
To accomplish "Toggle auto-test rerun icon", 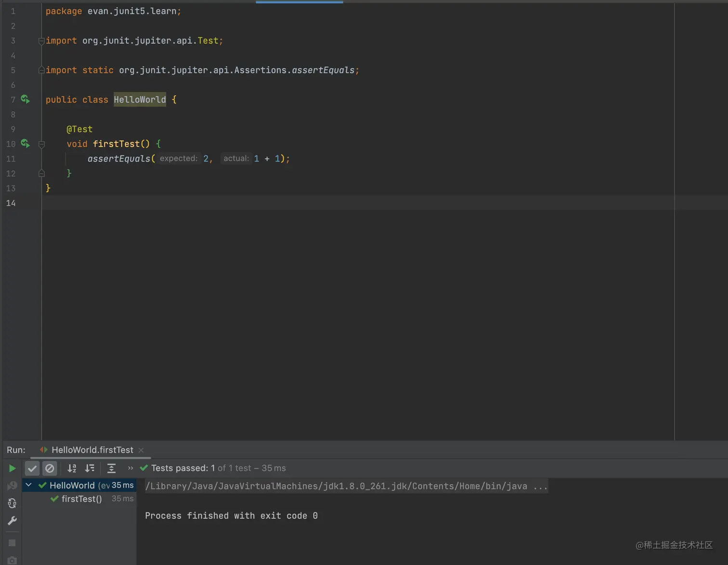I will pyautogui.click(x=12, y=503).
